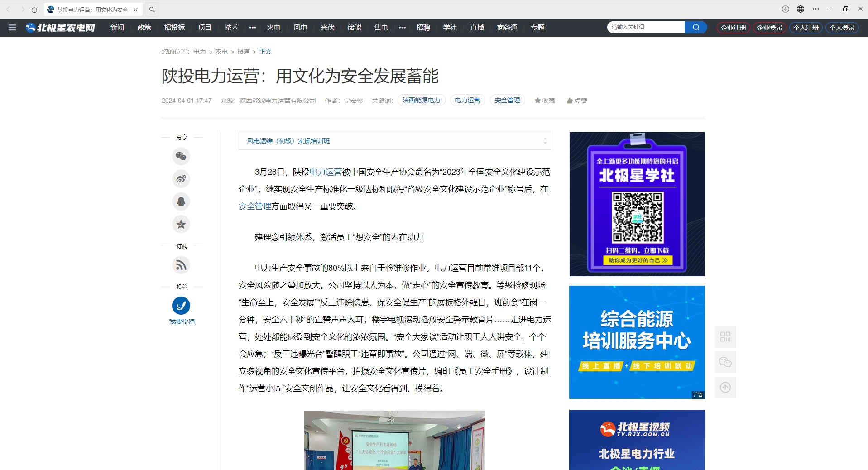Expand the first navbar more dots

tap(253, 28)
